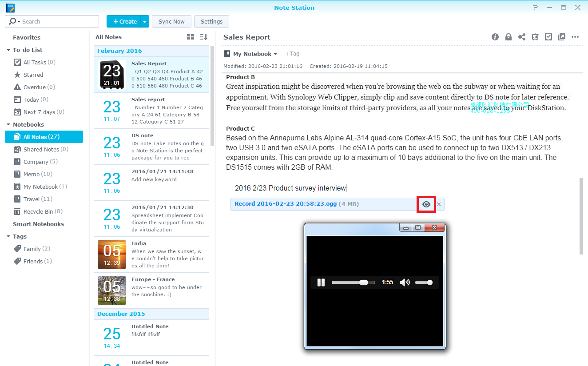Switch note list to grid view
This screenshot has width=588, height=366.
[191, 37]
